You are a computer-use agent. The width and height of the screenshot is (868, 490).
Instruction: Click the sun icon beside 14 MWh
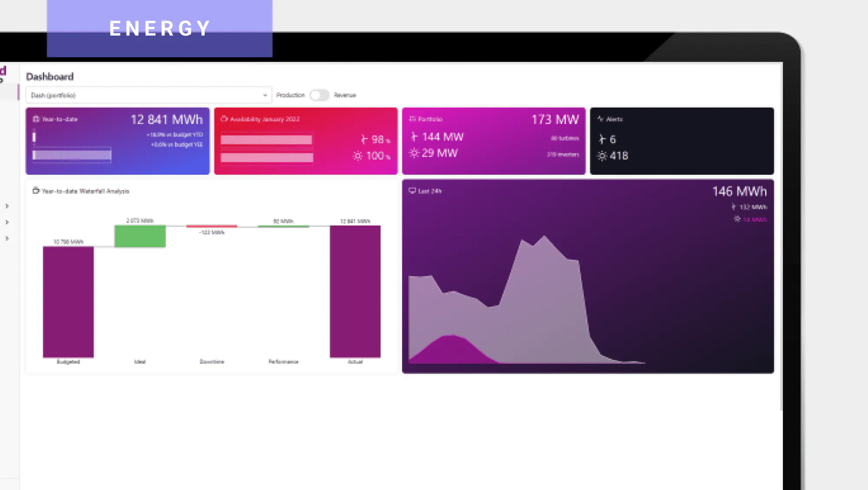[737, 219]
